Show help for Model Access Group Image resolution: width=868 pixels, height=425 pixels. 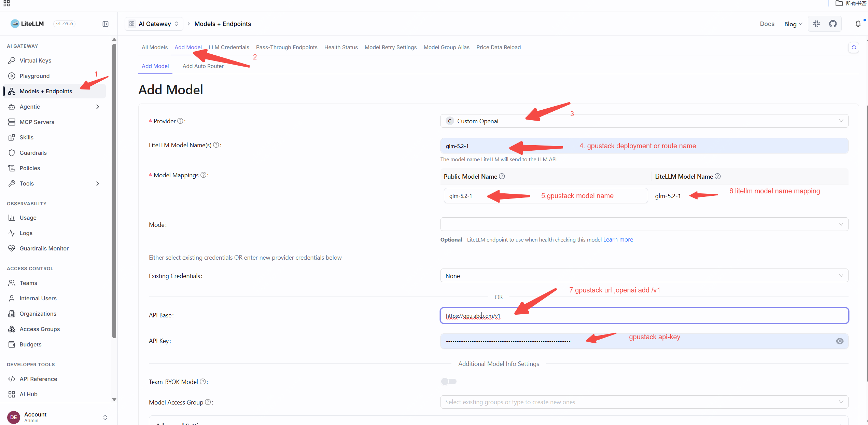208,402
